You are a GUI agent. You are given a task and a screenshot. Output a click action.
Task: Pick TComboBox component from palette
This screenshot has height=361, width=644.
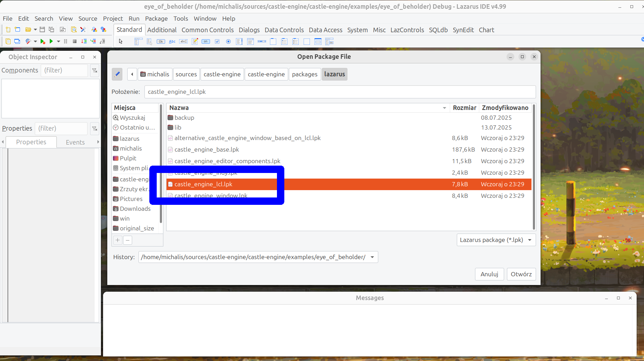pyautogui.click(x=250, y=42)
